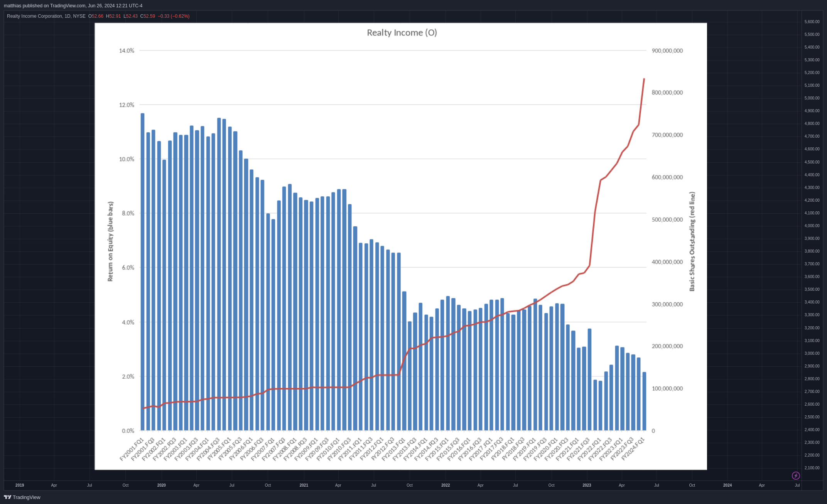Click the 6.0% left axis label
Viewport: 827px width, 504px height.
pyautogui.click(x=128, y=268)
